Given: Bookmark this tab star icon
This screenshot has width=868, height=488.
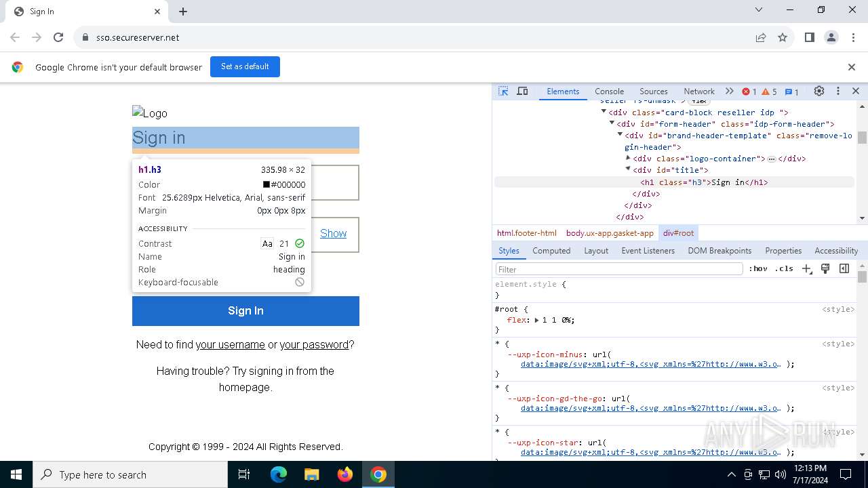Looking at the screenshot, I should coord(783,37).
